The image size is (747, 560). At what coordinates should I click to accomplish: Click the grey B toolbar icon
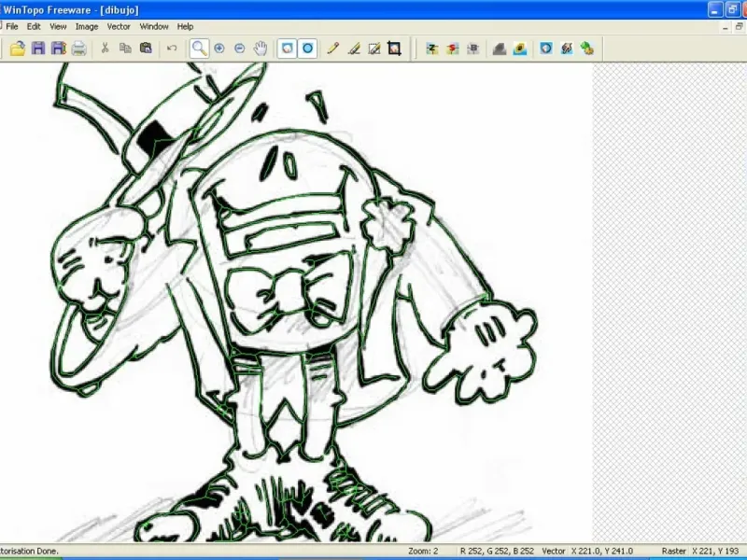[473, 49]
